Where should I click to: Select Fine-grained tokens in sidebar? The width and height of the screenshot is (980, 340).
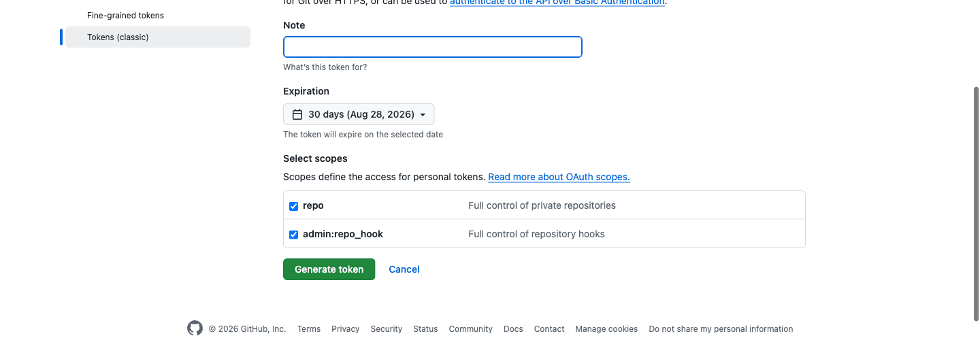coord(125,15)
